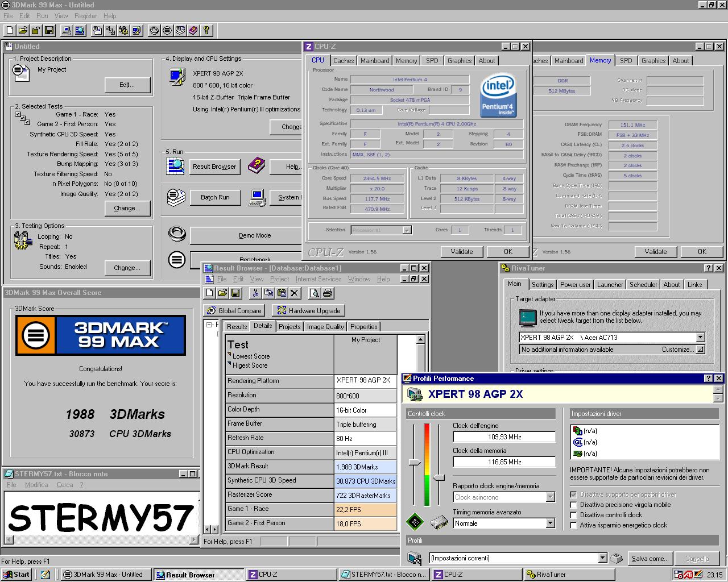Open the Results tab in Result Browser

click(237, 327)
